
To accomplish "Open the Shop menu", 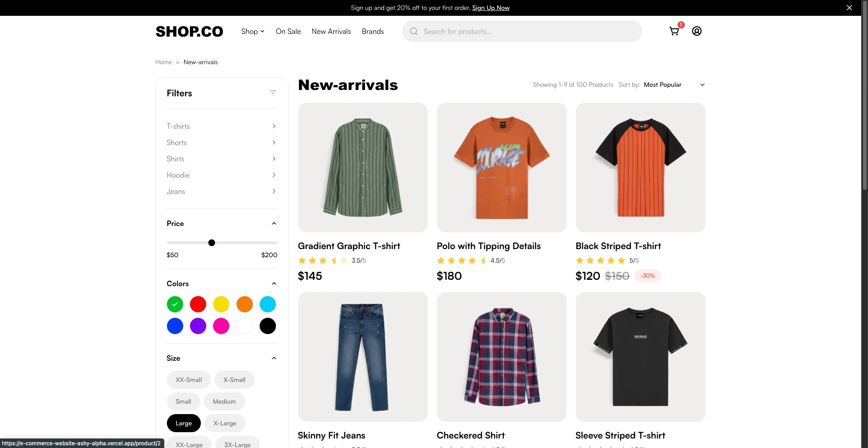I will (x=252, y=31).
